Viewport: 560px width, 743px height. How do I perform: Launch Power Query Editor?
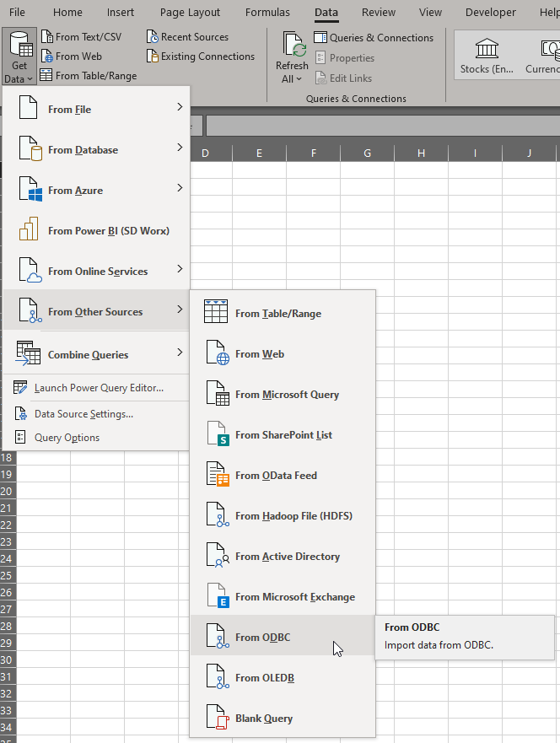pyautogui.click(x=96, y=388)
